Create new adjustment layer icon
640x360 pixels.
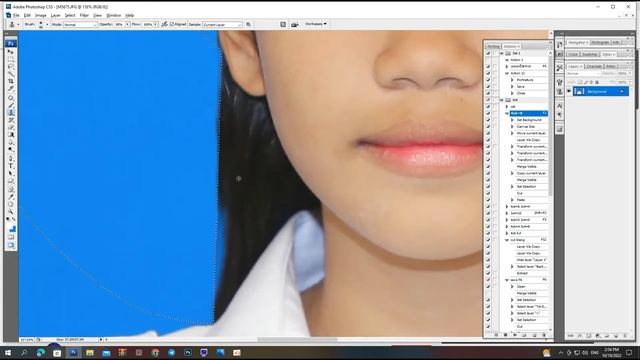coord(598,336)
